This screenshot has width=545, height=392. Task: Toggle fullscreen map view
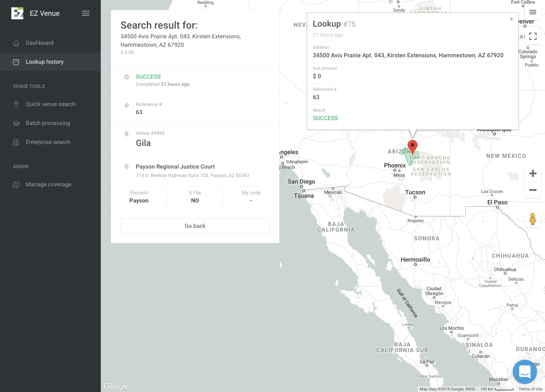(533, 36)
